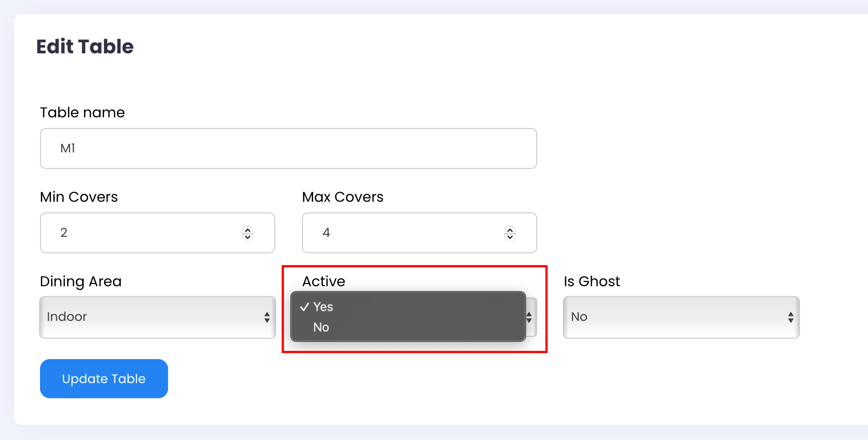Choose No in the Active menu
868x440 pixels.
point(321,328)
